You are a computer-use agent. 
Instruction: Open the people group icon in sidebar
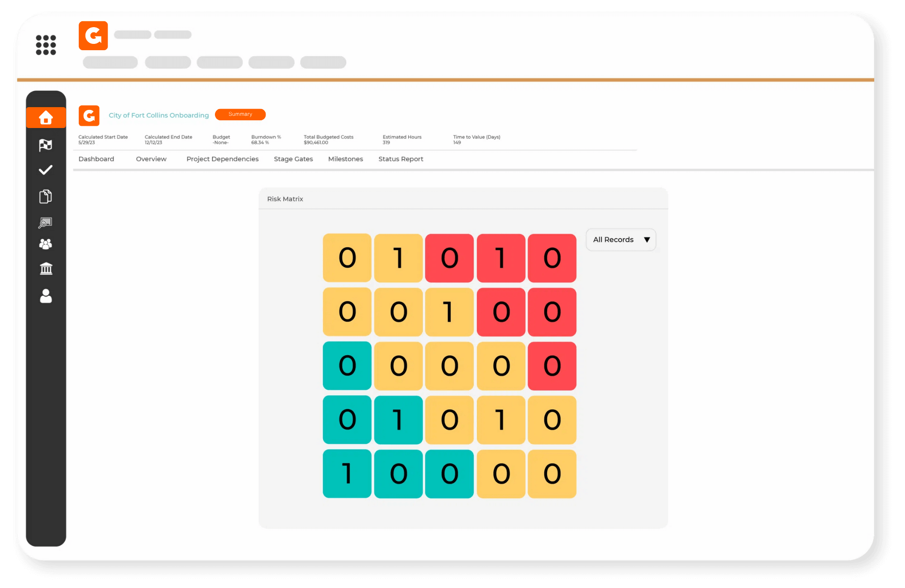[x=46, y=244]
